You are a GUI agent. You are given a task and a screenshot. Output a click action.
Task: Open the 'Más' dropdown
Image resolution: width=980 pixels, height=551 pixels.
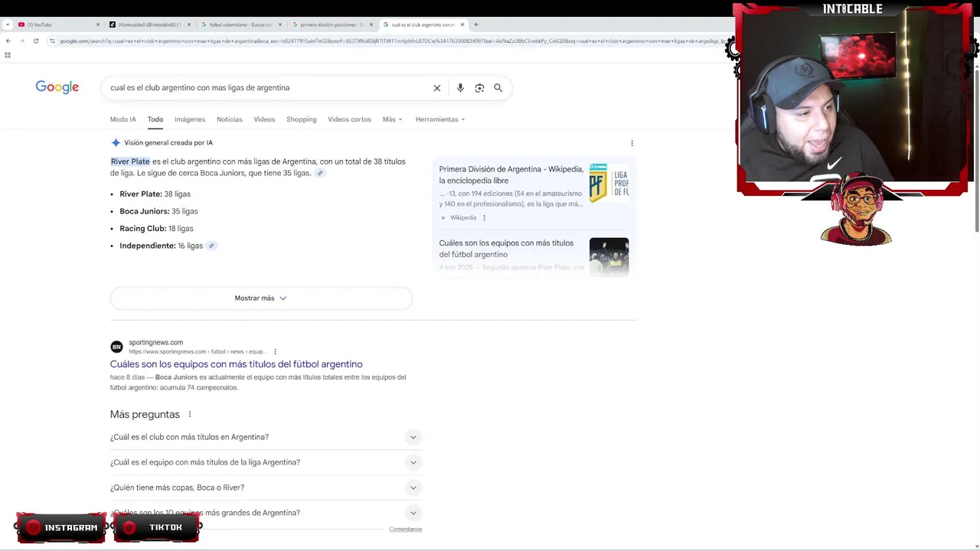coord(392,119)
